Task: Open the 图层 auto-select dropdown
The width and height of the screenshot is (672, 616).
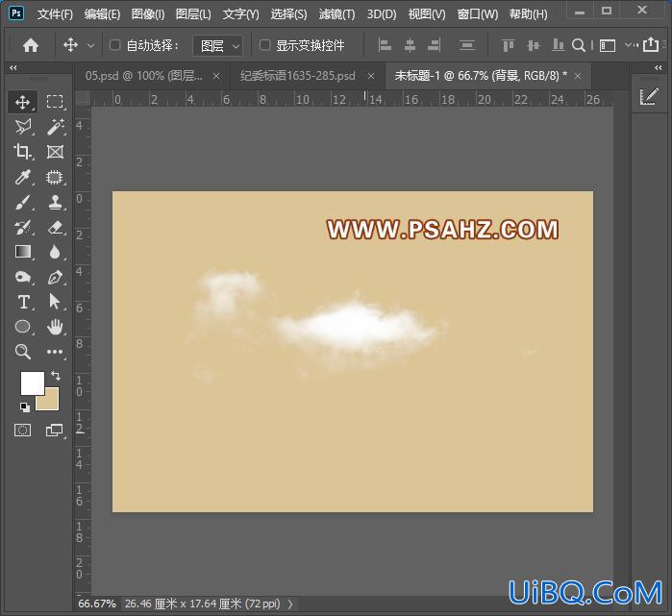Action: 218,45
